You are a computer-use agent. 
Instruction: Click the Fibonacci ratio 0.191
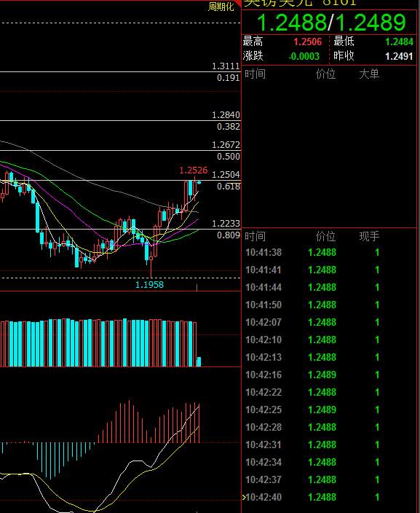pyautogui.click(x=229, y=78)
